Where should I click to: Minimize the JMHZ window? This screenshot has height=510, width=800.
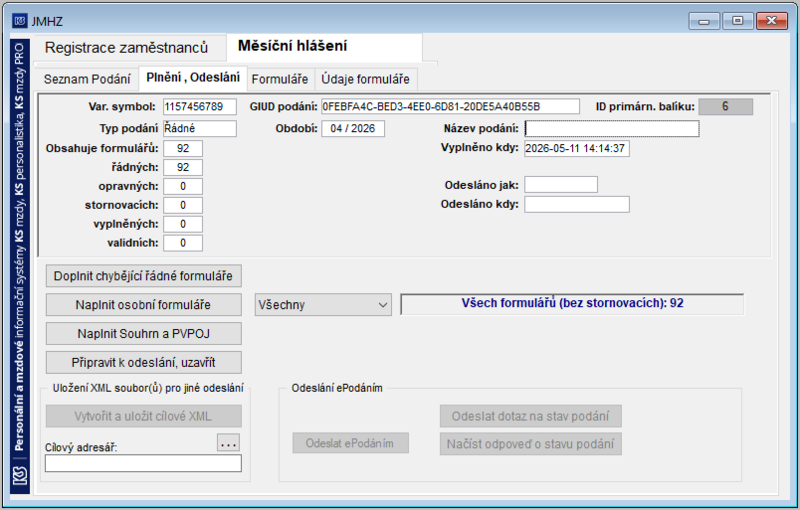click(704, 21)
